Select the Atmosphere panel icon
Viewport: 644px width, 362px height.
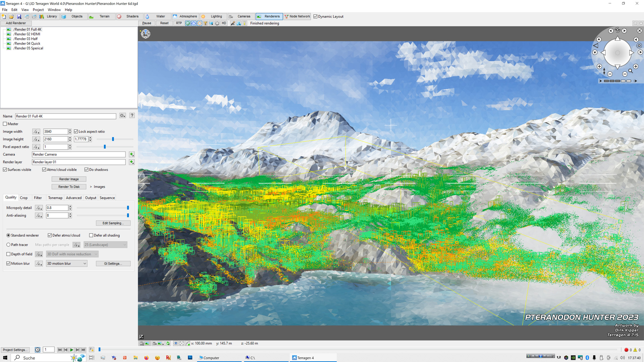174,16
